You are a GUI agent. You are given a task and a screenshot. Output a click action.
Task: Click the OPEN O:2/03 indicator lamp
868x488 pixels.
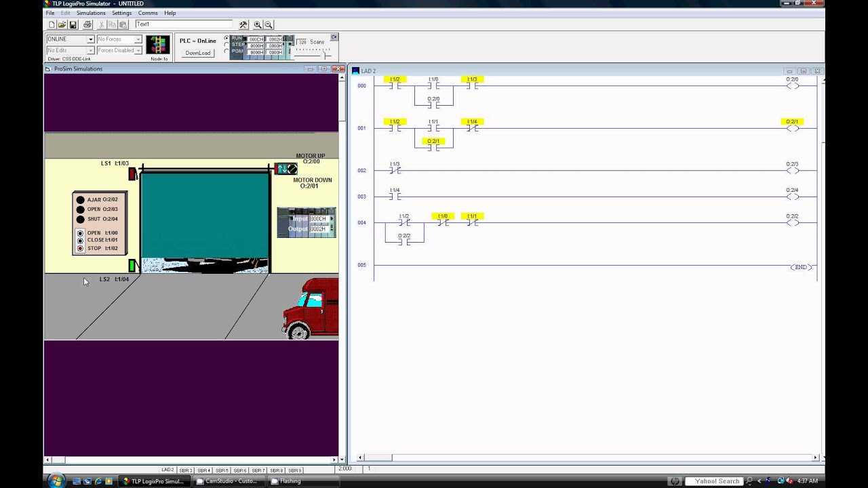[80, 209]
